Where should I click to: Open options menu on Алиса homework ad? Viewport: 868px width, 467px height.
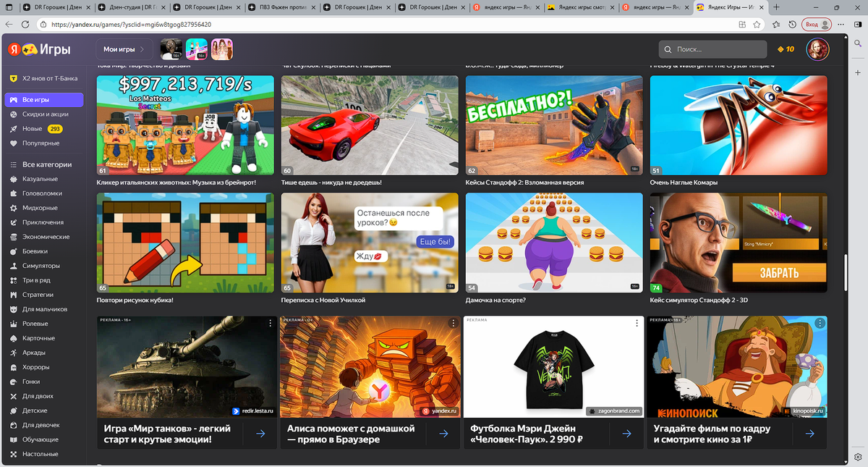(454, 323)
